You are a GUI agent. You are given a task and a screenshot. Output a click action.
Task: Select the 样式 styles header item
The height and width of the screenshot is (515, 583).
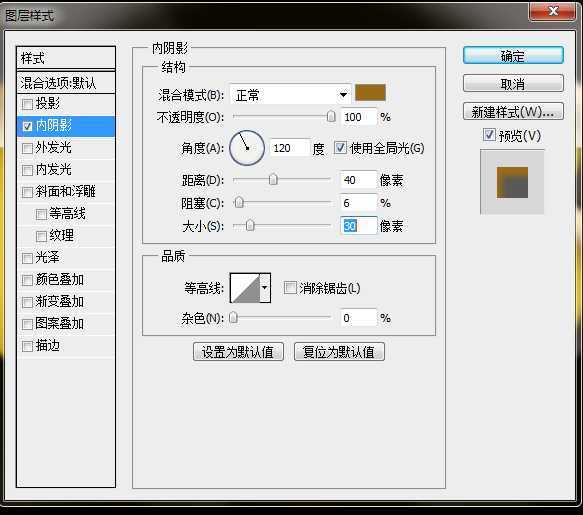[66, 58]
